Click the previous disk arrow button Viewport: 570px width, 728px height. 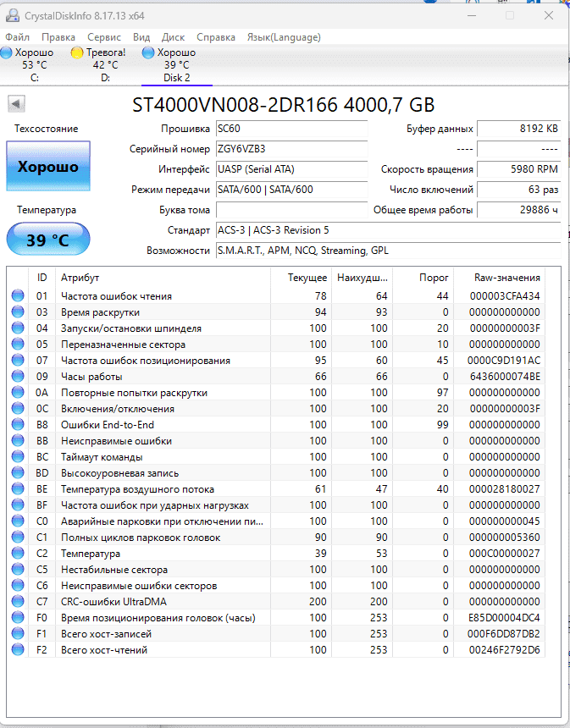pos(17,104)
